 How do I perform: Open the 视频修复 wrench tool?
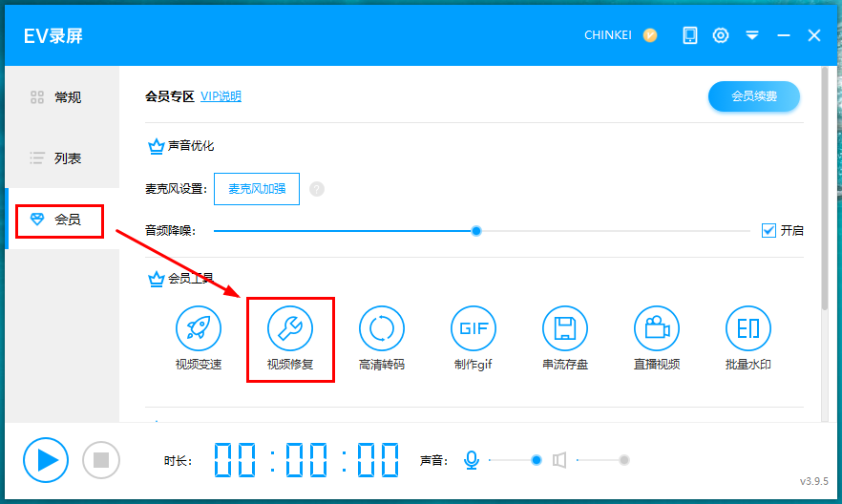pos(290,329)
